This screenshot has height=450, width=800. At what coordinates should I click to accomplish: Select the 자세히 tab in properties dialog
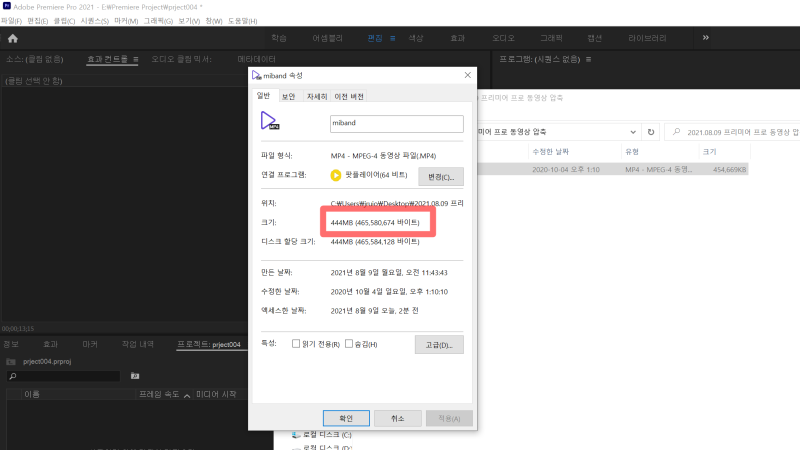(x=316, y=96)
